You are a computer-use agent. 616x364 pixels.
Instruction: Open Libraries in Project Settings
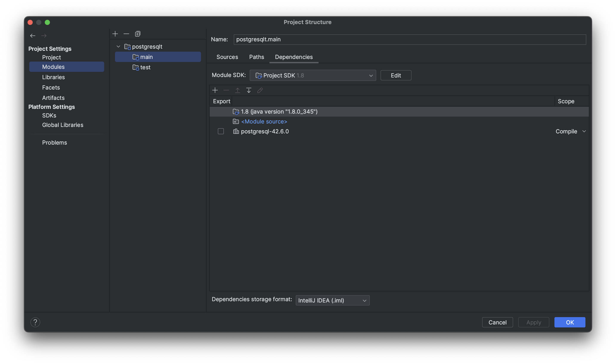coord(53,77)
